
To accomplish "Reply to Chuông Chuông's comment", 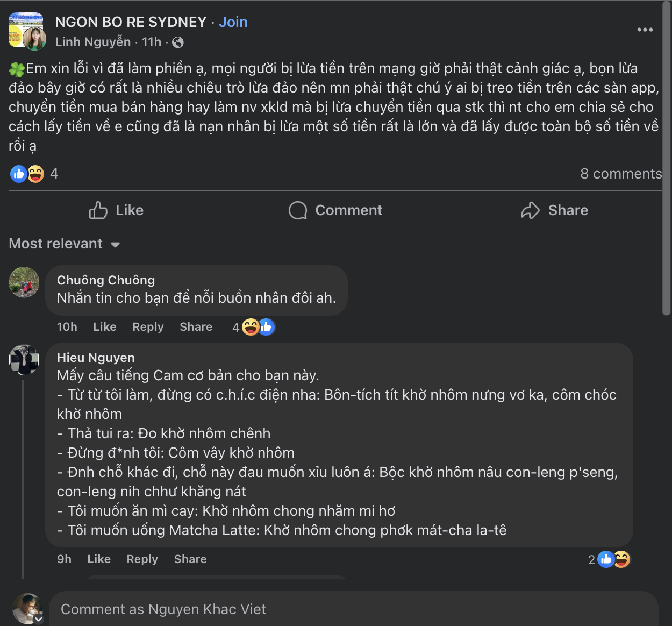I will point(148,327).
